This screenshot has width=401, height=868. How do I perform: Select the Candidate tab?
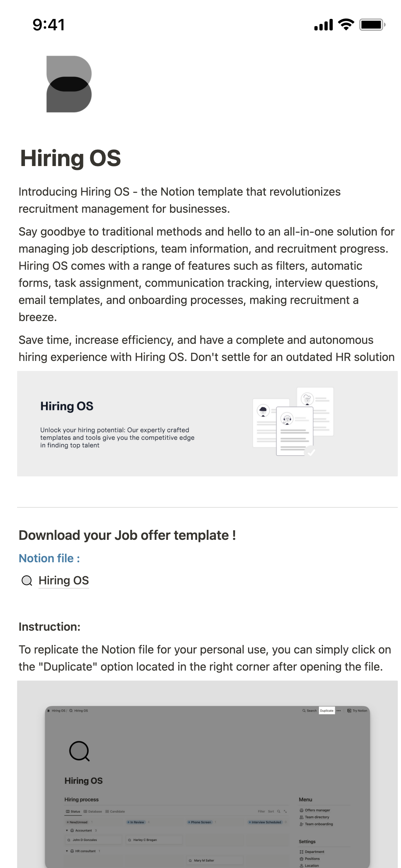(115, 811)
